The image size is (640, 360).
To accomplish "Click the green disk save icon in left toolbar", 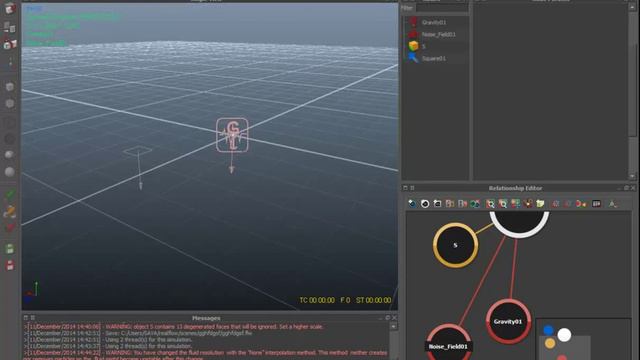I will tap(10, 249).
